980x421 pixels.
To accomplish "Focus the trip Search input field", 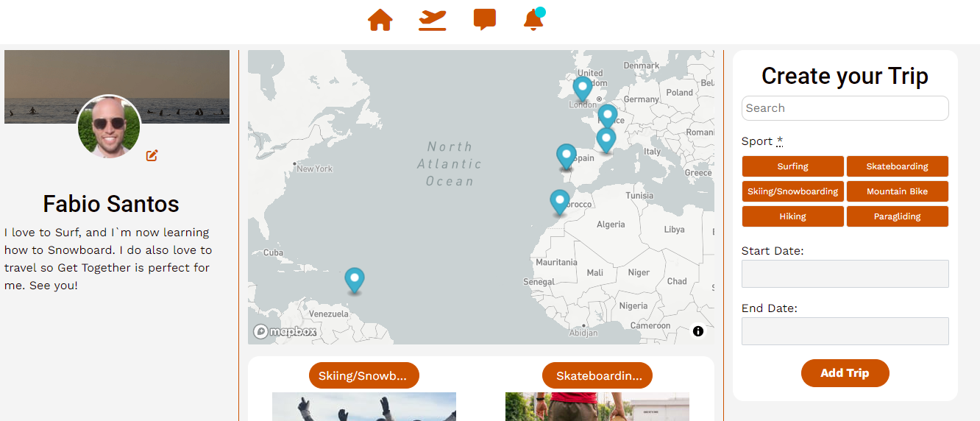I will click(845, 108).
